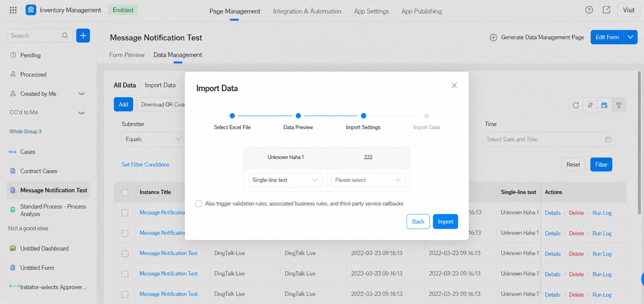The width and height of the screenshot is (644, 304).
Task: Open the Edit Form arrow dropdown
Action: (630, 37)
